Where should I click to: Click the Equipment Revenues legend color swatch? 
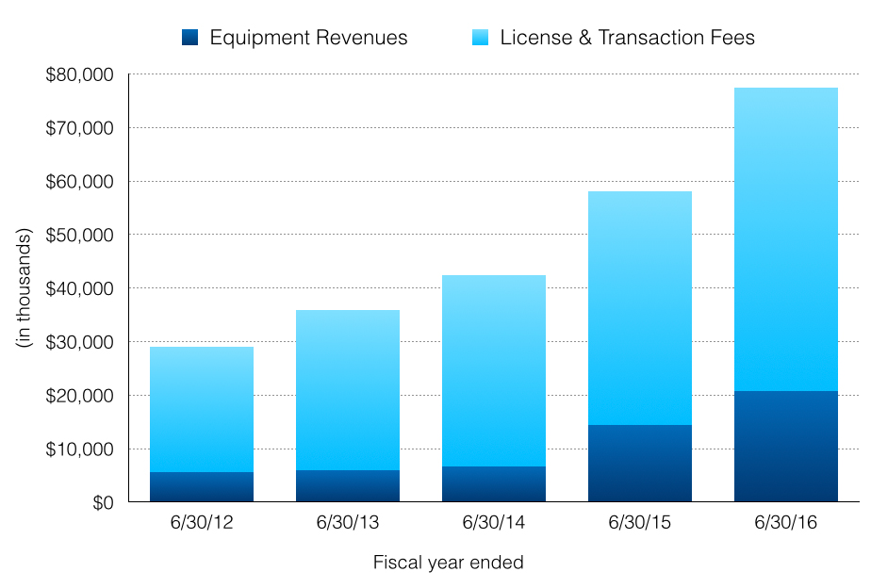point(189,39)
